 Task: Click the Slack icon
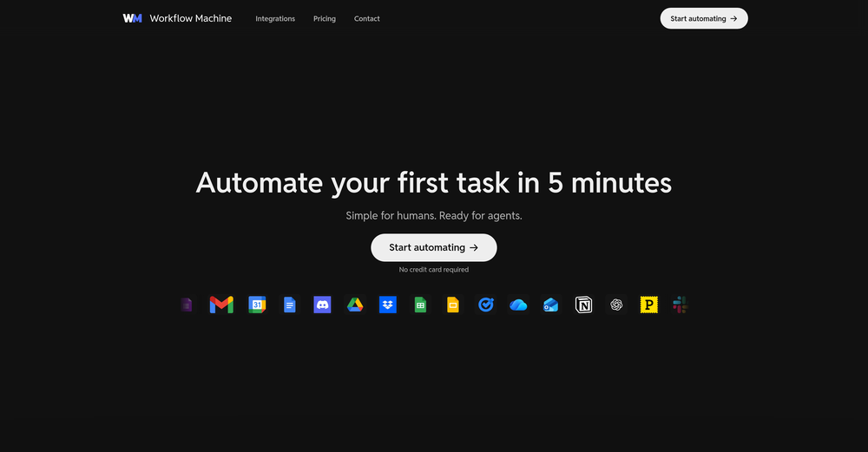point(679,305)
